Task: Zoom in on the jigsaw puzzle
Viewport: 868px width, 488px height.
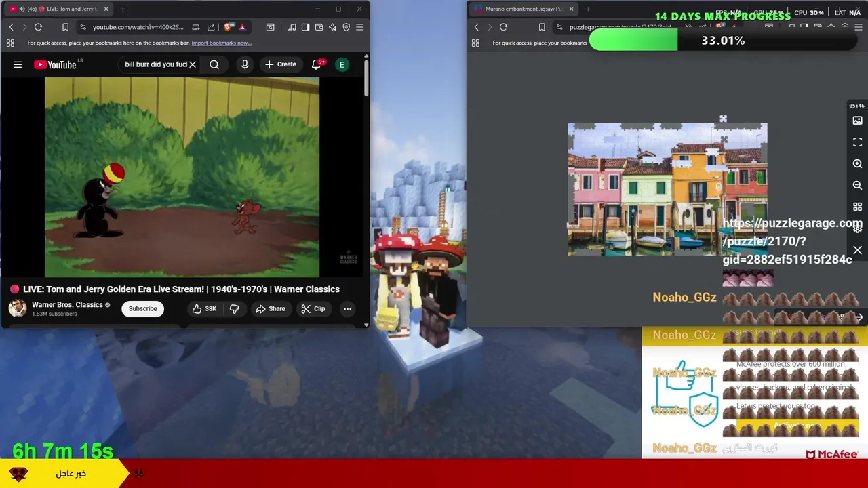Action: click(x=857, y=164)
